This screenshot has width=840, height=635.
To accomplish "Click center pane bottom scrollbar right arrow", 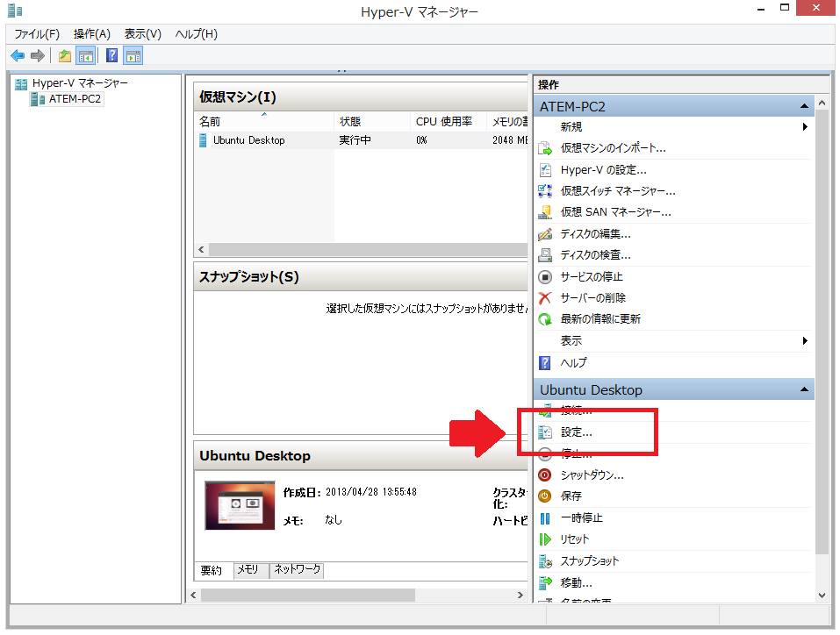I will (x=520, y=595).
